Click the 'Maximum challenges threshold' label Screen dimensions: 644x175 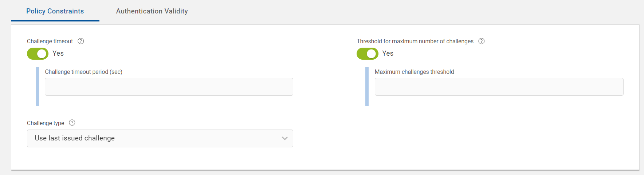[x=414, y=72]
